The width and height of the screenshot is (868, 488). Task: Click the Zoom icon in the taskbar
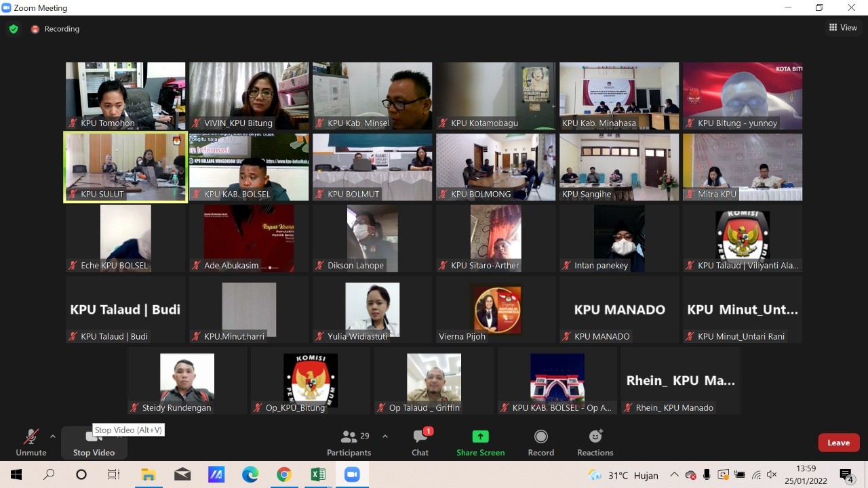point(352,474)
